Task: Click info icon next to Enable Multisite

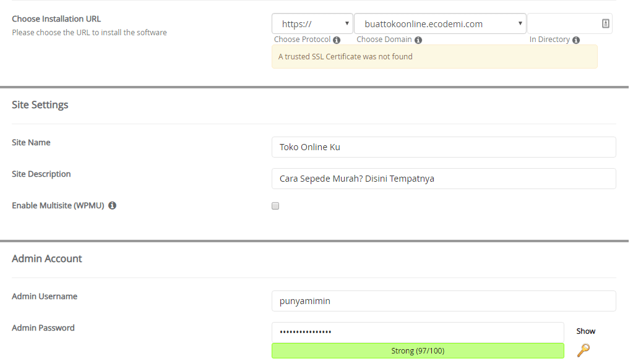Action: click(112, 206)
